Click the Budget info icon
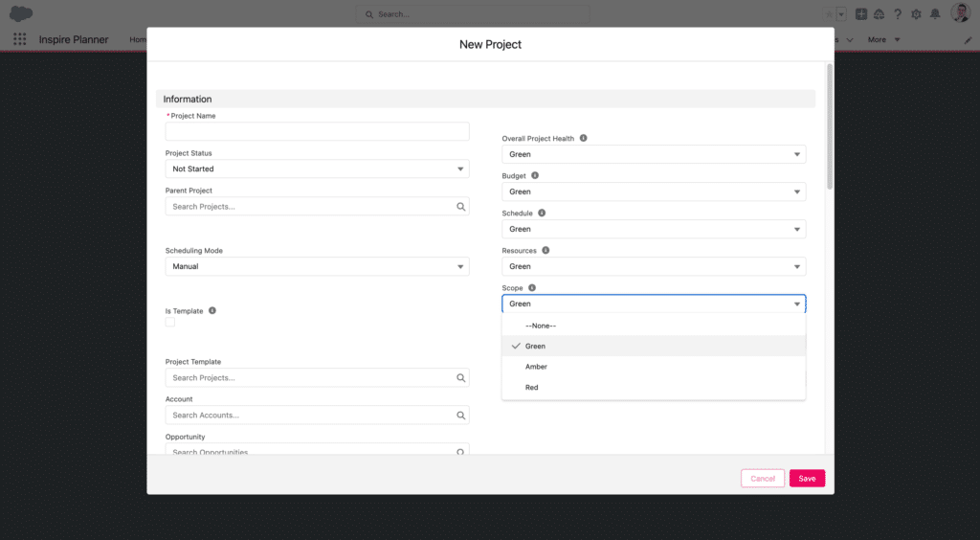The image size is (980, 540). tap(535, 176)
